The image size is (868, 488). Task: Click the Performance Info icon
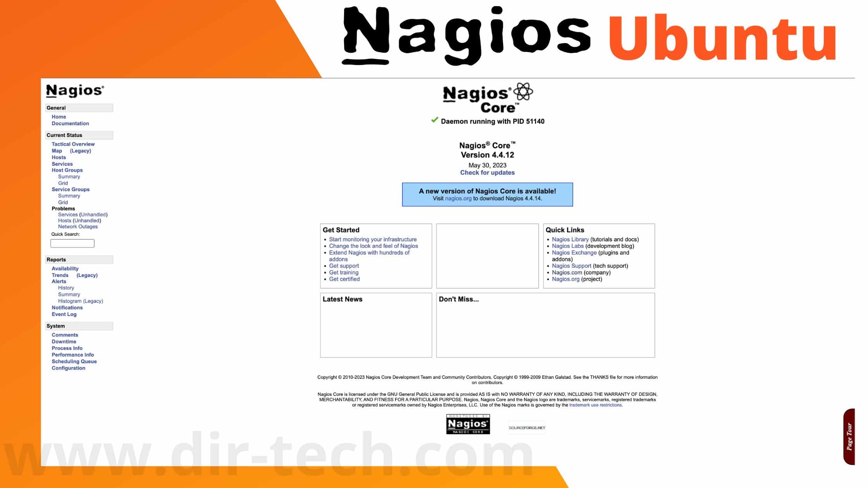point(72,354)
